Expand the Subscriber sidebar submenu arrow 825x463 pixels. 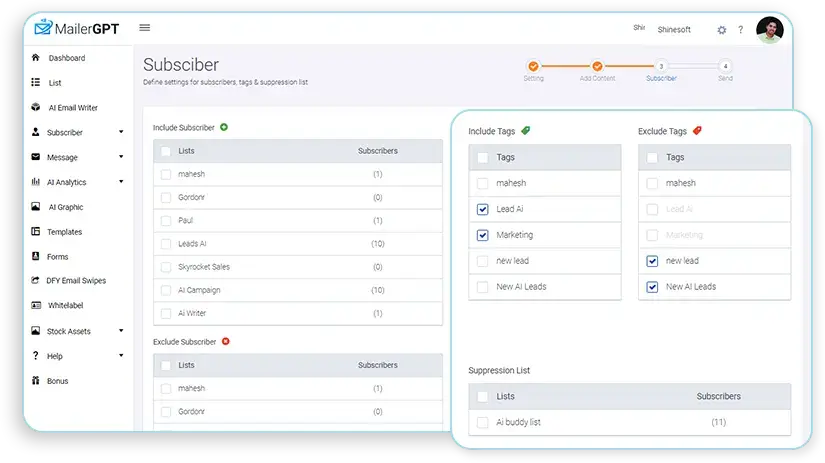[x=121, y=132]
